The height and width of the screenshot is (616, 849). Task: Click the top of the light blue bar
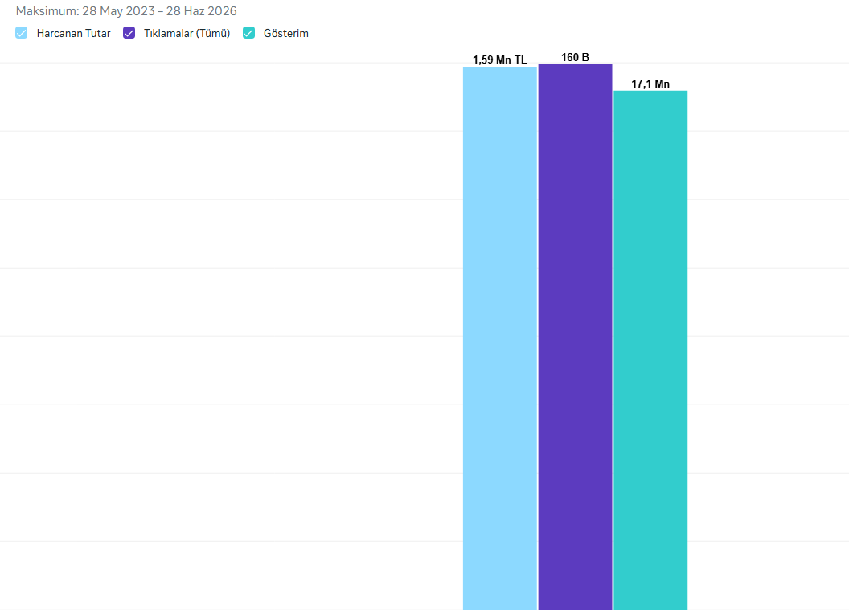click(x=500, y=68)
